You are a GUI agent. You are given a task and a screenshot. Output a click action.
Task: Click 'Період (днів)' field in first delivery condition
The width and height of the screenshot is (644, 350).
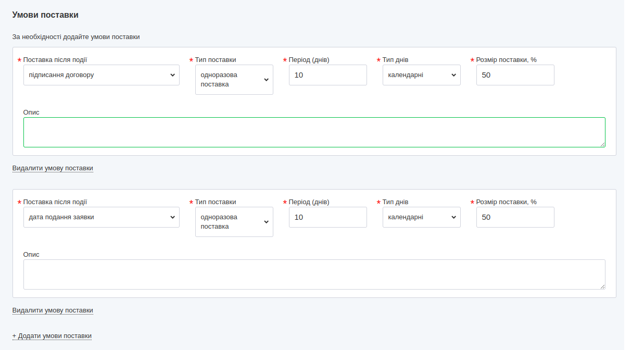point(327,75)
